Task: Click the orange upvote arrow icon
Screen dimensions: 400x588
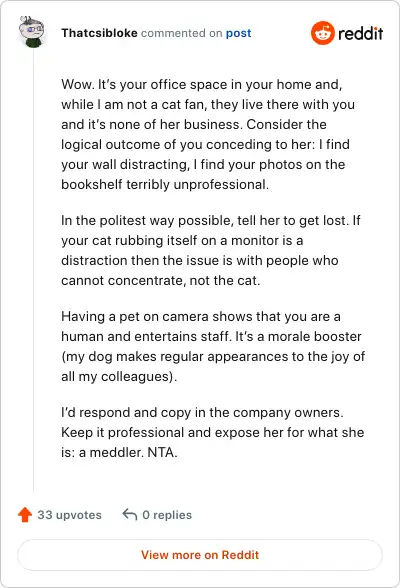Action: click(x=25, y=514)
